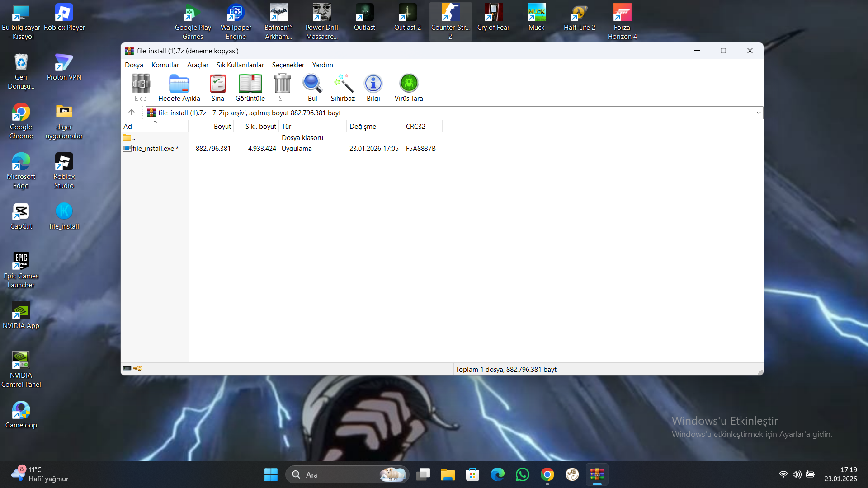Image resolution: width=868 pixels, height=488 pixels.
Task: Open Epic Games Launcher desktop icon
Action: [21, 270]
